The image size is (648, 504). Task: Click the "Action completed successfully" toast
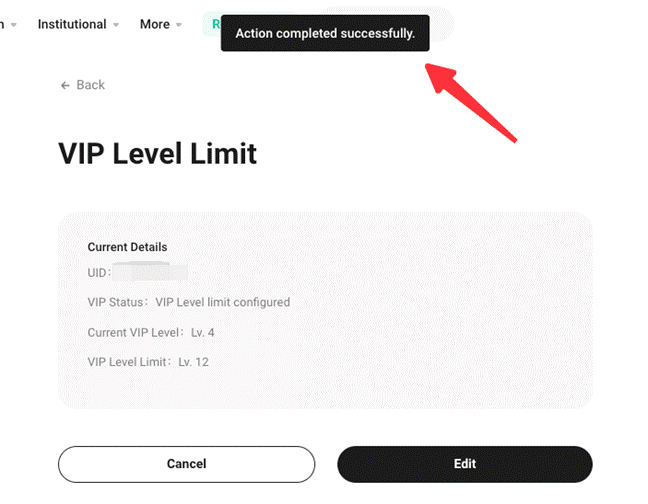click(325, 33)
